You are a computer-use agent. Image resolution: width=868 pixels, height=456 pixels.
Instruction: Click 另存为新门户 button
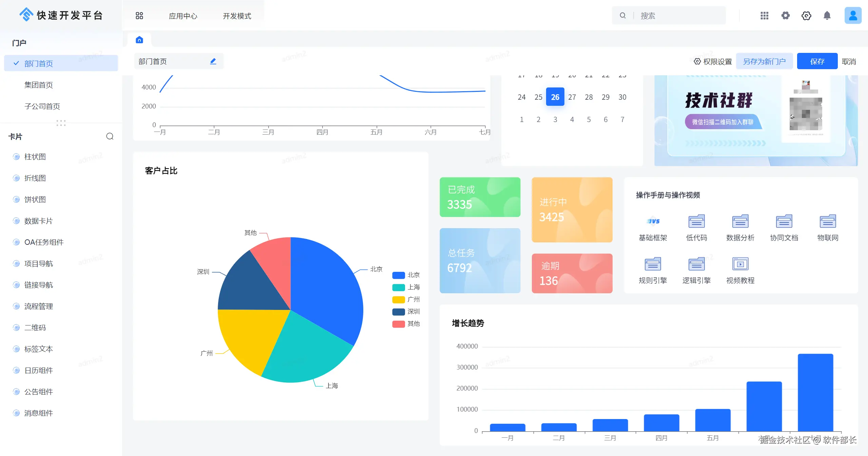[x=764, y=61]
